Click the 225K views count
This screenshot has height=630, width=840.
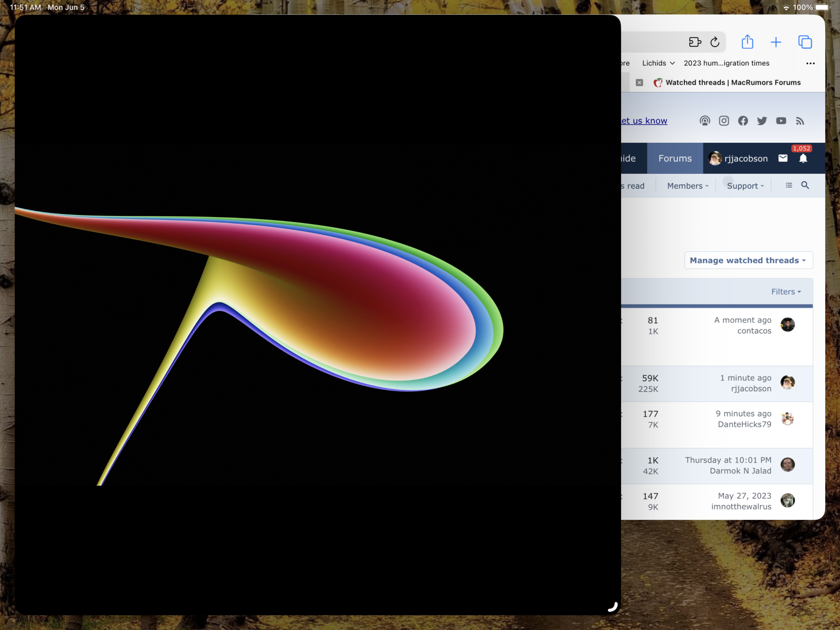648,389
